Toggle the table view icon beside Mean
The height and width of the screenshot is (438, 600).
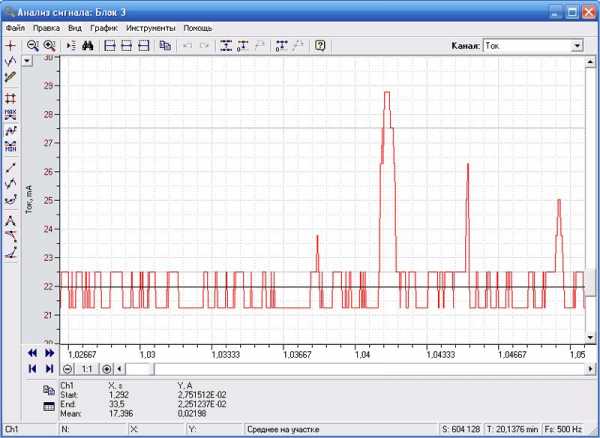tap(48, 406)
